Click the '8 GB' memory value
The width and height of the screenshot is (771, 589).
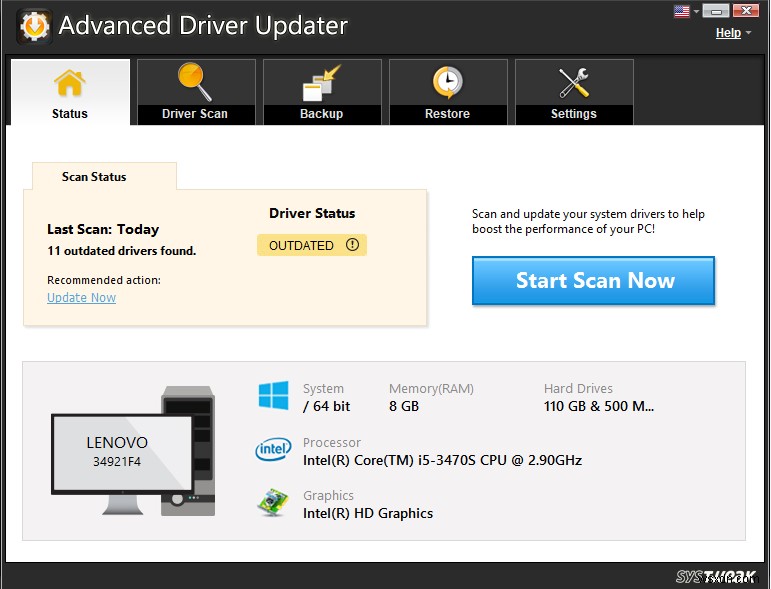(x=404, y=406)
